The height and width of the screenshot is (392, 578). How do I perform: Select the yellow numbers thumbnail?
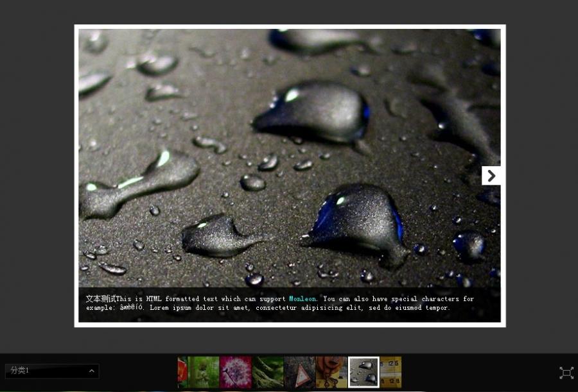coord(390,372)
